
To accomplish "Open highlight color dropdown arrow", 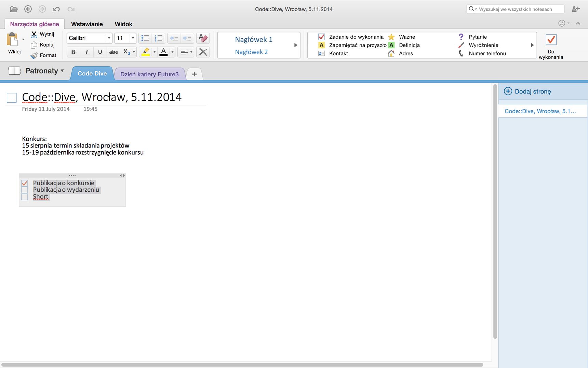I will (155, 52).
